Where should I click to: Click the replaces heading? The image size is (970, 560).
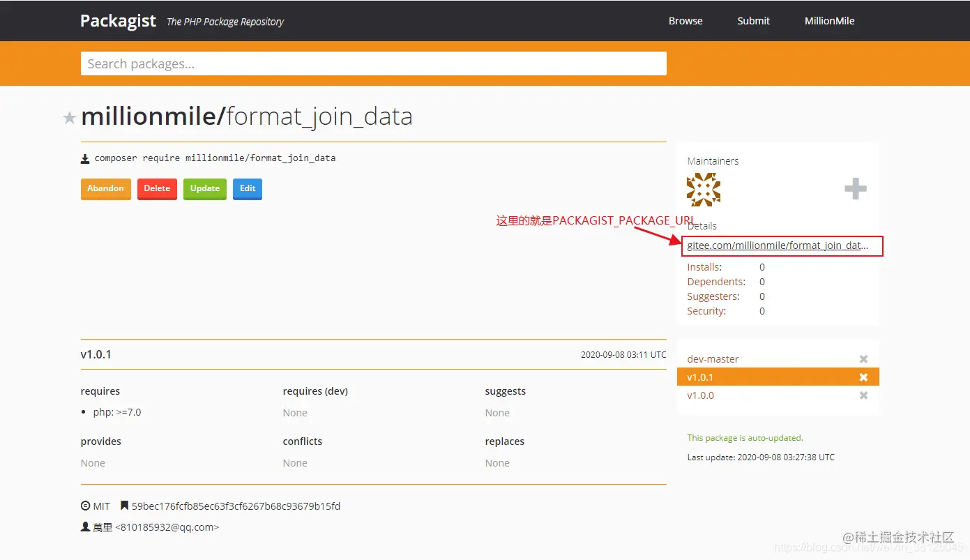coord(505,441)
